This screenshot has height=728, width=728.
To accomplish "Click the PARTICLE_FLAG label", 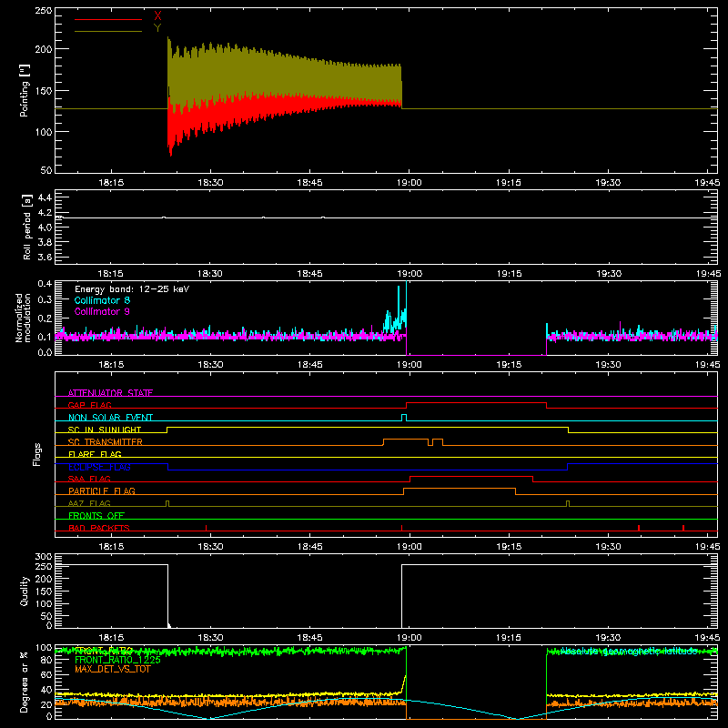I will (102, 490).
